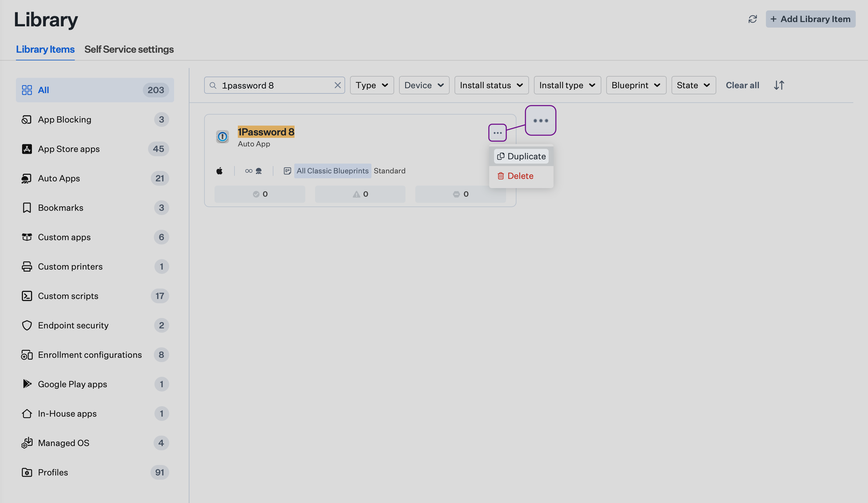The image size is (868, 503).
Task: Click the Add Library Item button
Action: (810, 19)
